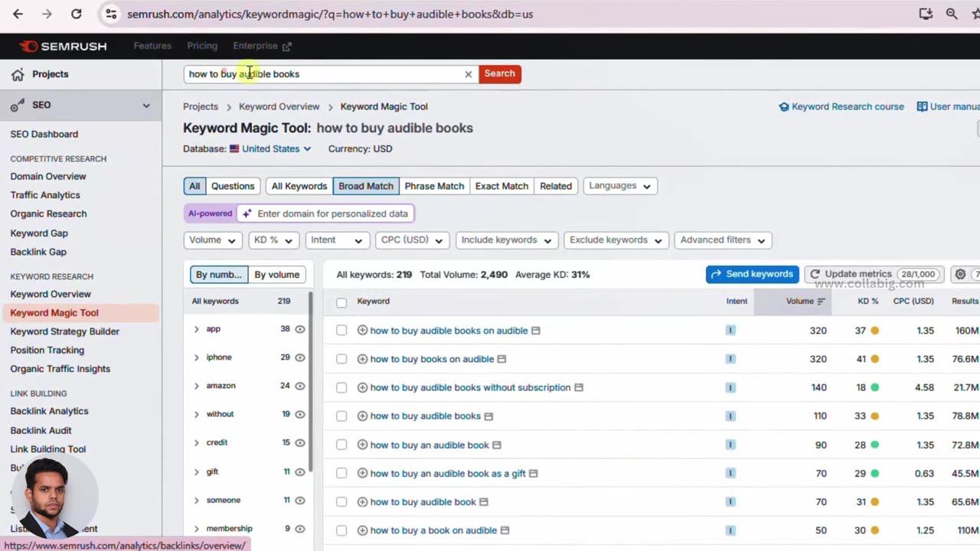
Task: Switch to Related tab
Action: 556,186
